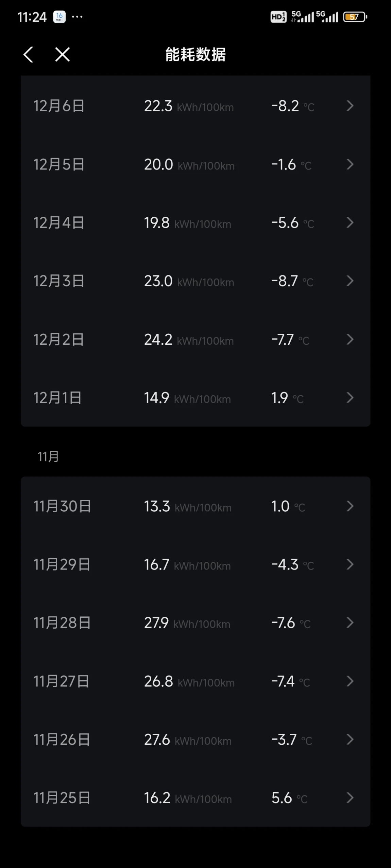Select the 24.2 kWh/100km consumption value
The height and width of the screenshot is (868, 391).
[x=189, y=340]
